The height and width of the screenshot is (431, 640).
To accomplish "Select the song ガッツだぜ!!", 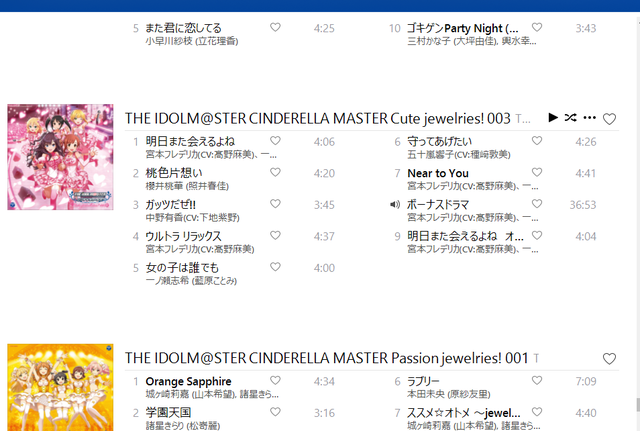I will pyautogui.click(x=171, y=204).
